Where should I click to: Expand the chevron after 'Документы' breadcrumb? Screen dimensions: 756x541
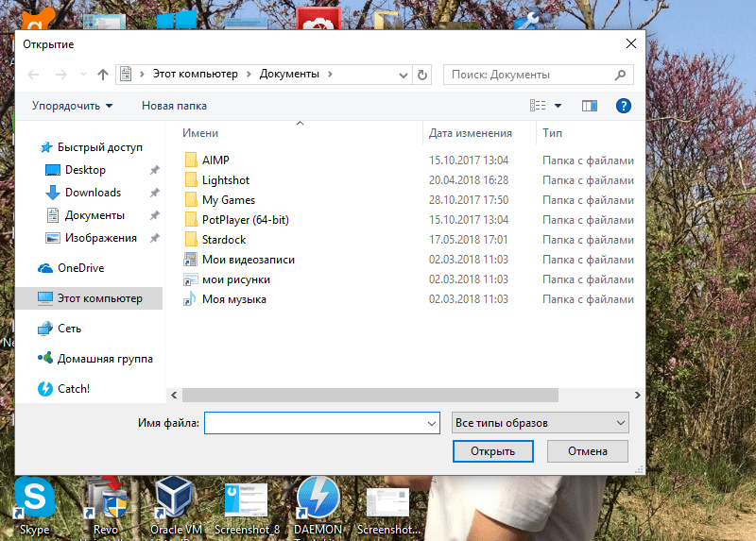point(330,75)
